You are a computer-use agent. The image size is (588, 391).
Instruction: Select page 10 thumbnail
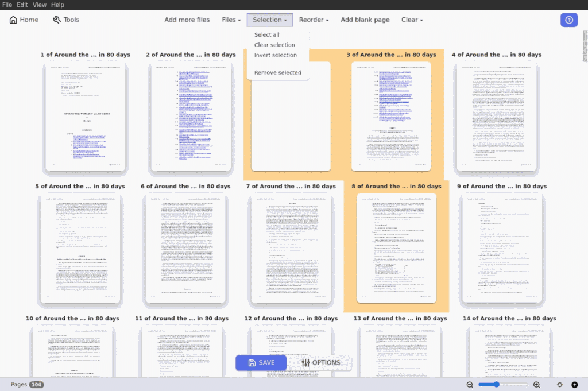tap(72, 351)
